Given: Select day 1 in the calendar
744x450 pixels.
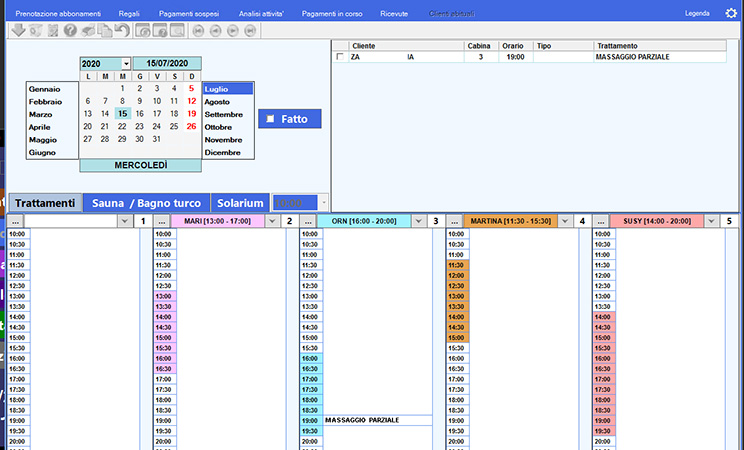Looking at the screenshot, I should [122, 88].
